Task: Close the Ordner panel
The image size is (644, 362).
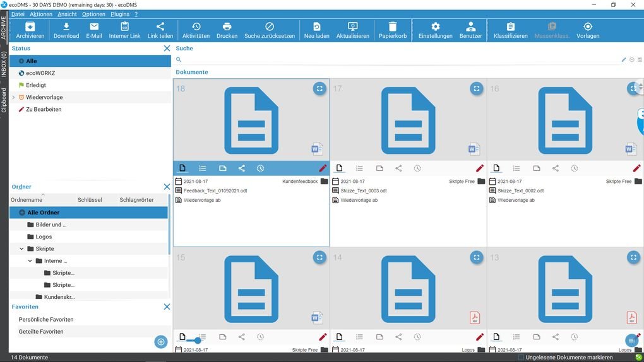Action: [167, 187]
